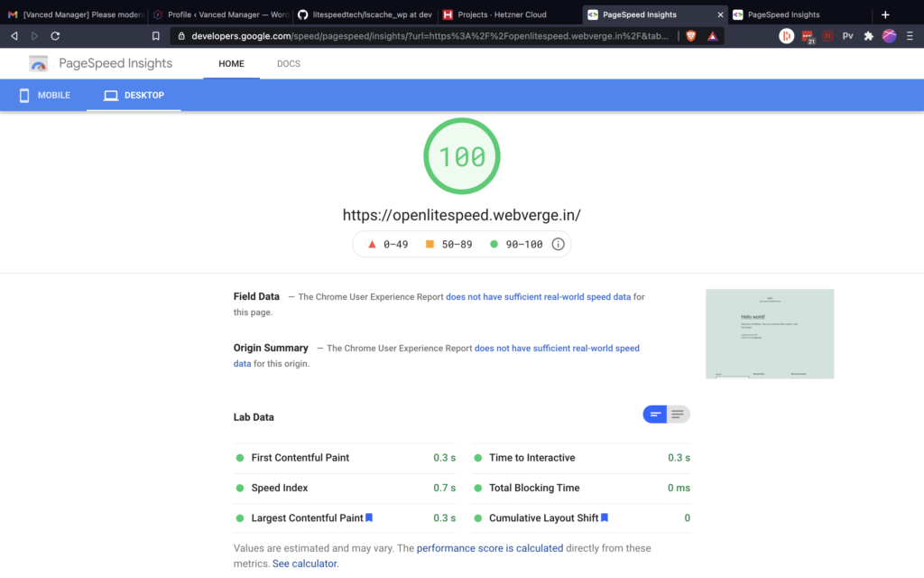Open the score range info tooltip icon
Viewport: 924px width, 578px height.
coord(558,244)
